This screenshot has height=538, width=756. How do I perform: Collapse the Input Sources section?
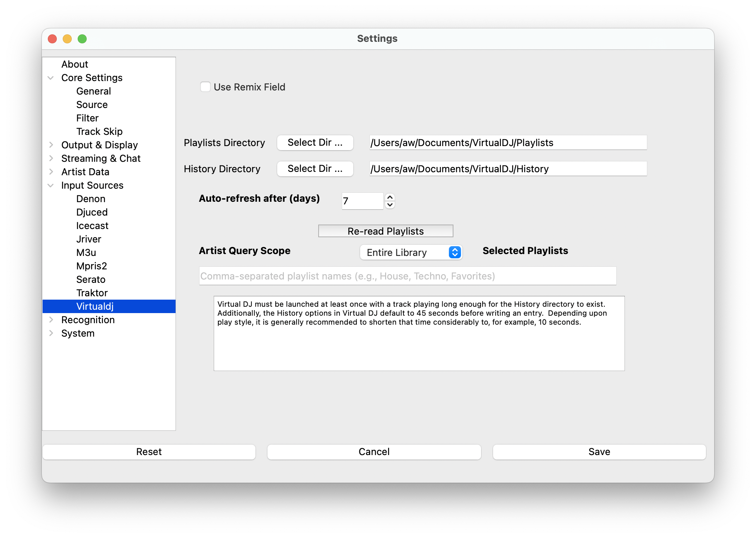(x=51, y=185)
